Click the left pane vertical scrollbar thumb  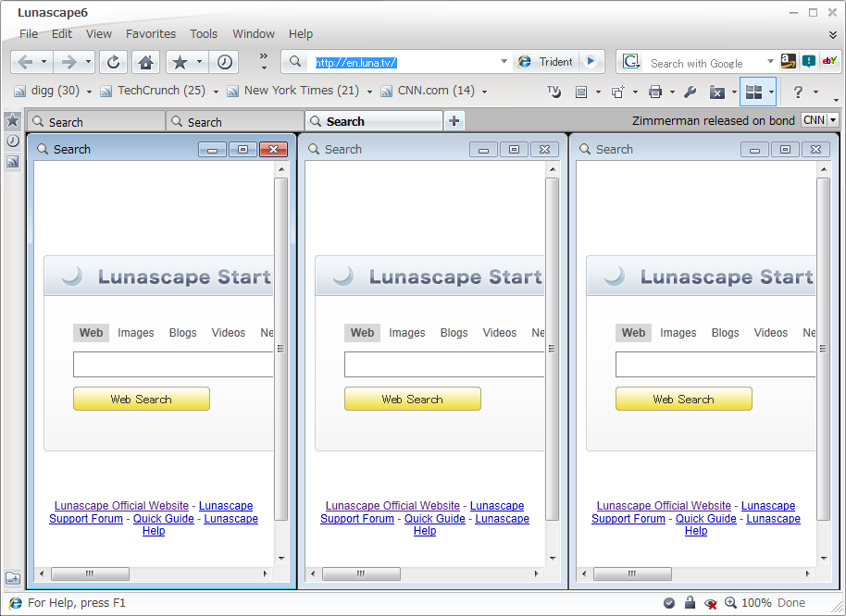[281, 349]
